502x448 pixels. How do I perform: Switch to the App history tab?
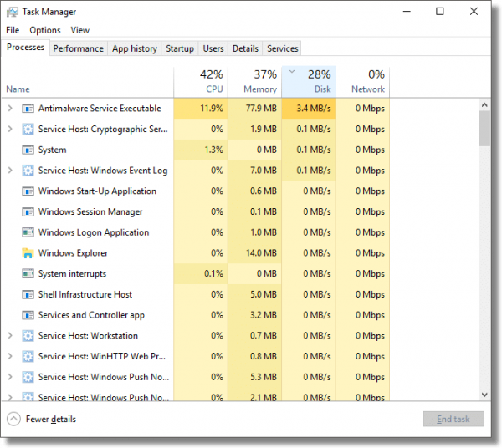pyautogui.click(x=135, y=48)
